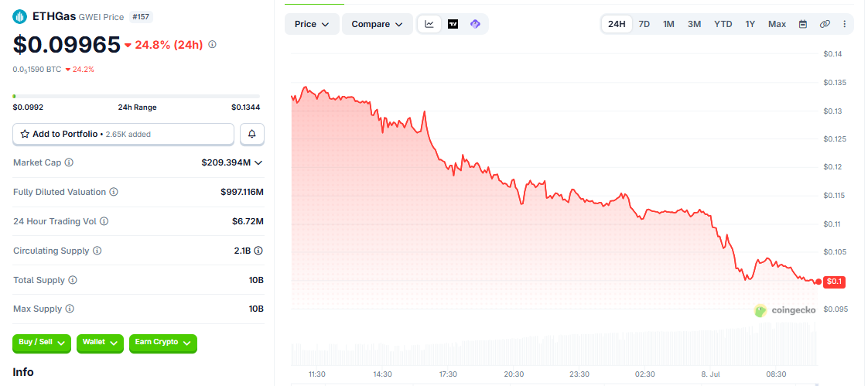Open the Max Supply info icon
The width and height of the screenshot is (868, 386).
point(70,309)
